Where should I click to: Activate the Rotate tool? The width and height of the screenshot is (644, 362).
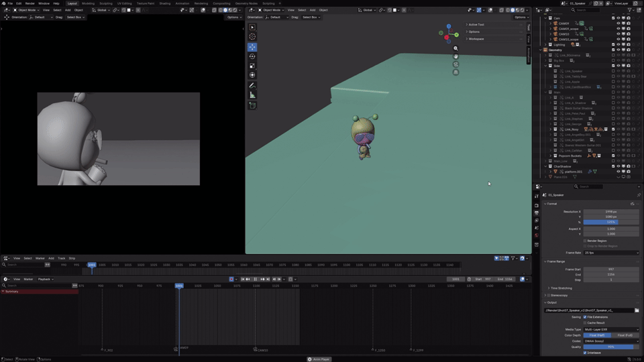coord(252,56)
